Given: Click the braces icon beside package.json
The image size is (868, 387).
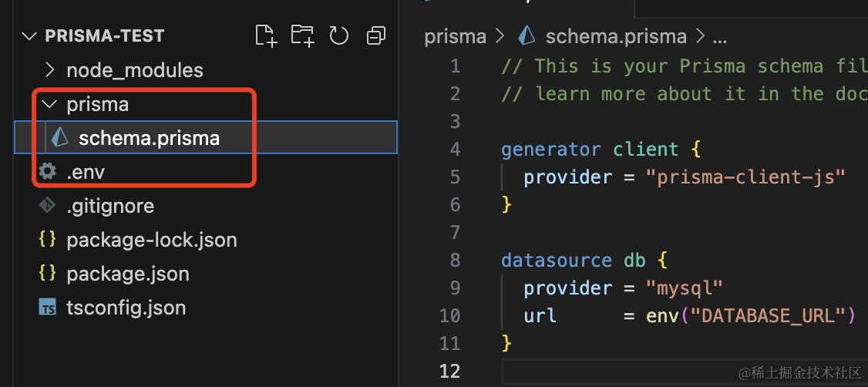Looking at the screenshot, I should click(48, 274).
